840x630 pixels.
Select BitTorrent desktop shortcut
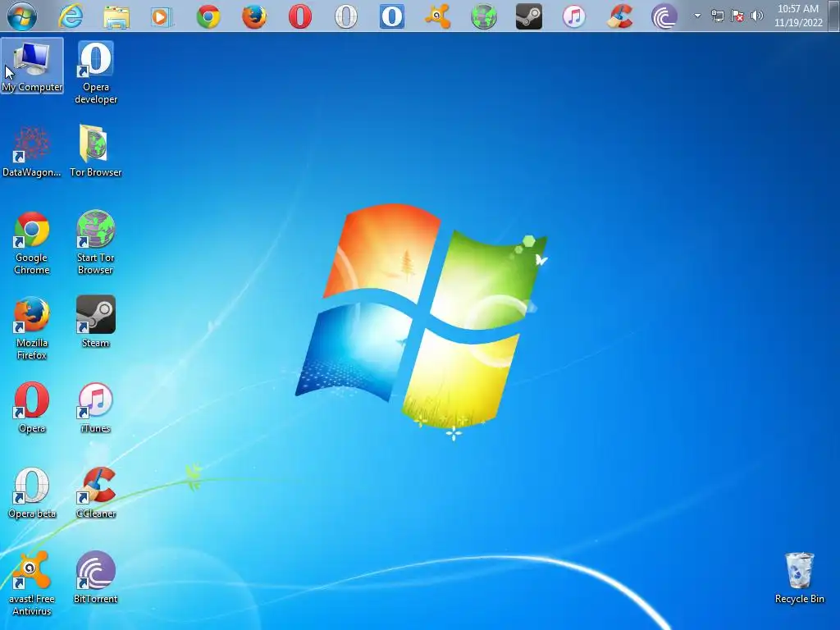coord(95,577)
